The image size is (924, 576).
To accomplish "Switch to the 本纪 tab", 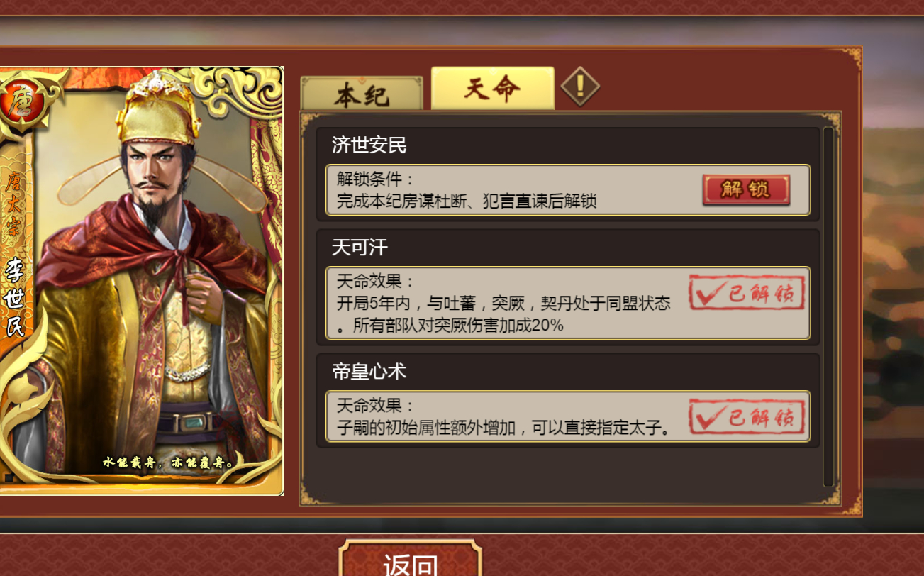I will pyautogui.click(x=362, y=94).
